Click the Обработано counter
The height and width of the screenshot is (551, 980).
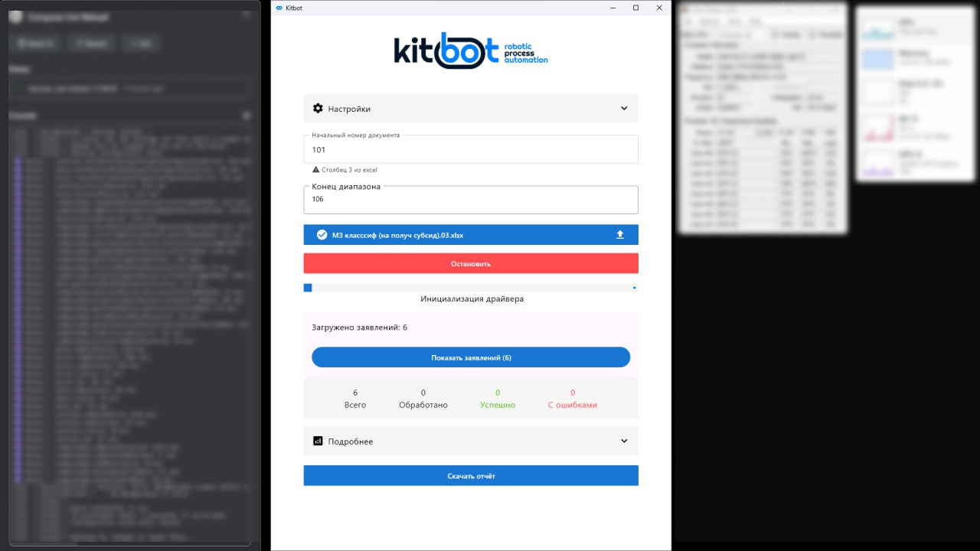pyautogui.click(x=423, y=399)
